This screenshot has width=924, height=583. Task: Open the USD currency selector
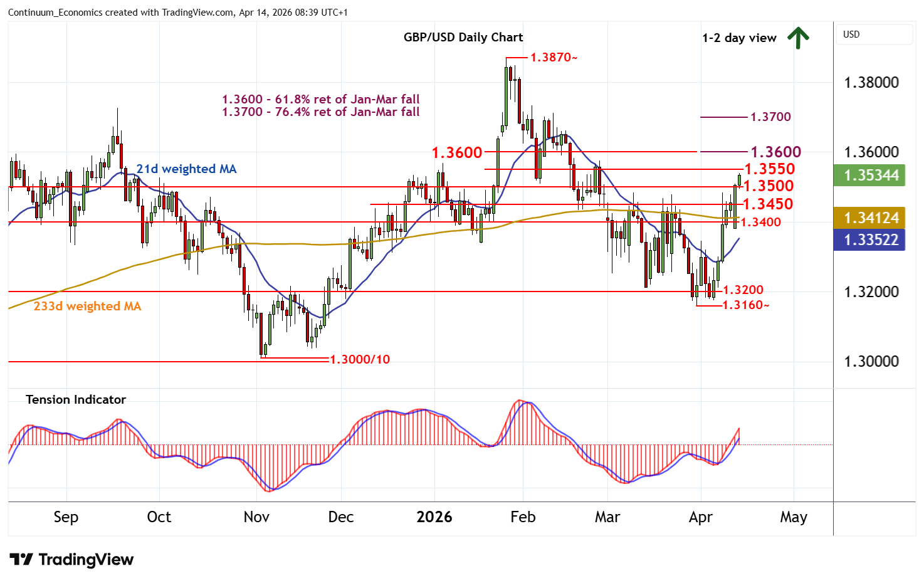[x=874, y=34]
